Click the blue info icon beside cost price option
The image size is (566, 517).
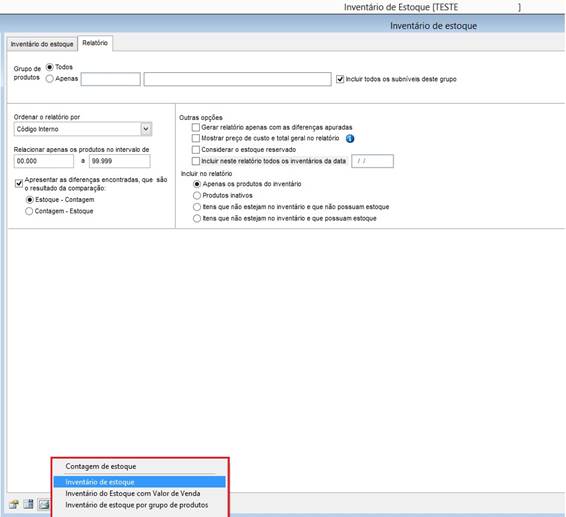(x=350, y=139)
